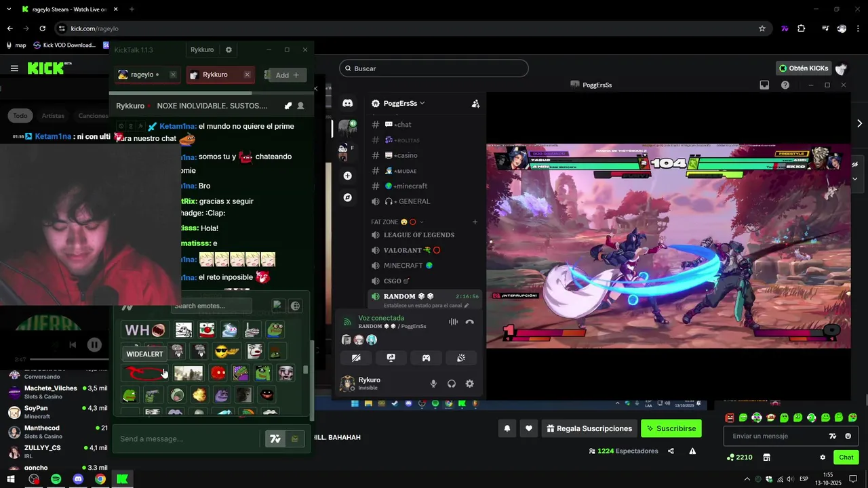Start a Discord activity controller button
This screenshot has width=868, height=488.
pos(426,358)
